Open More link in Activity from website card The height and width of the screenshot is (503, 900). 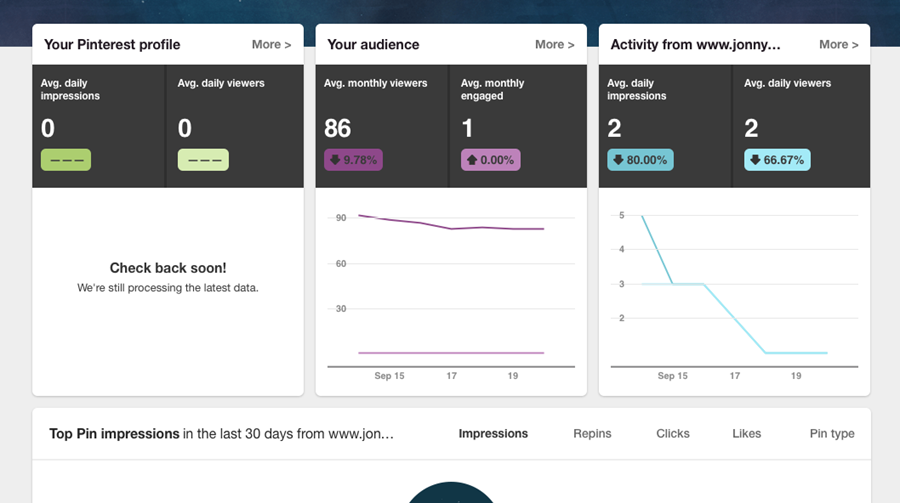(x=838, y=45)
